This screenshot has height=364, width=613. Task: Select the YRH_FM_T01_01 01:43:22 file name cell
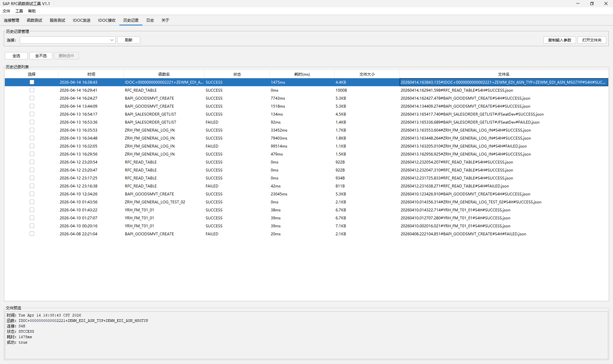(455, 210)
